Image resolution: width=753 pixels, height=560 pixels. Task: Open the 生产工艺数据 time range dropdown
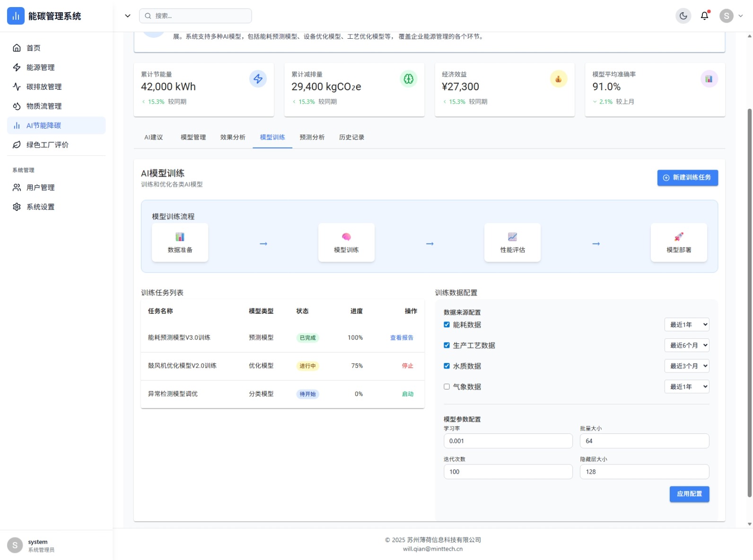click(x=687, y=345)
